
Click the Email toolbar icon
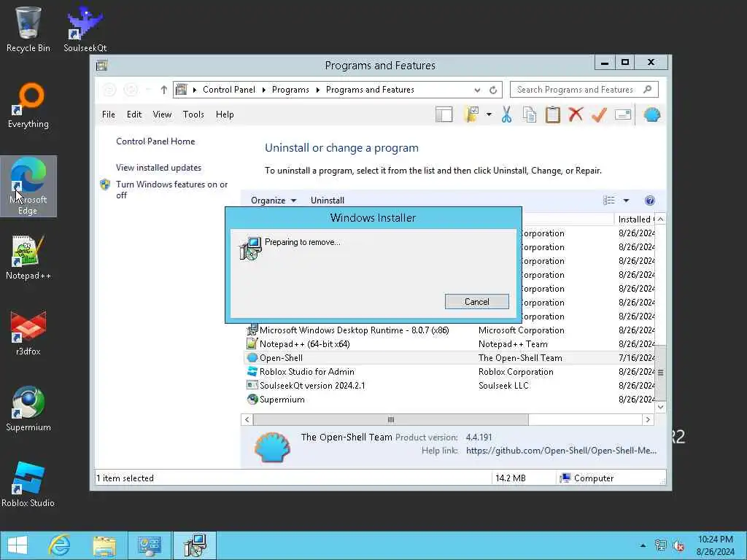pos(623,114)
